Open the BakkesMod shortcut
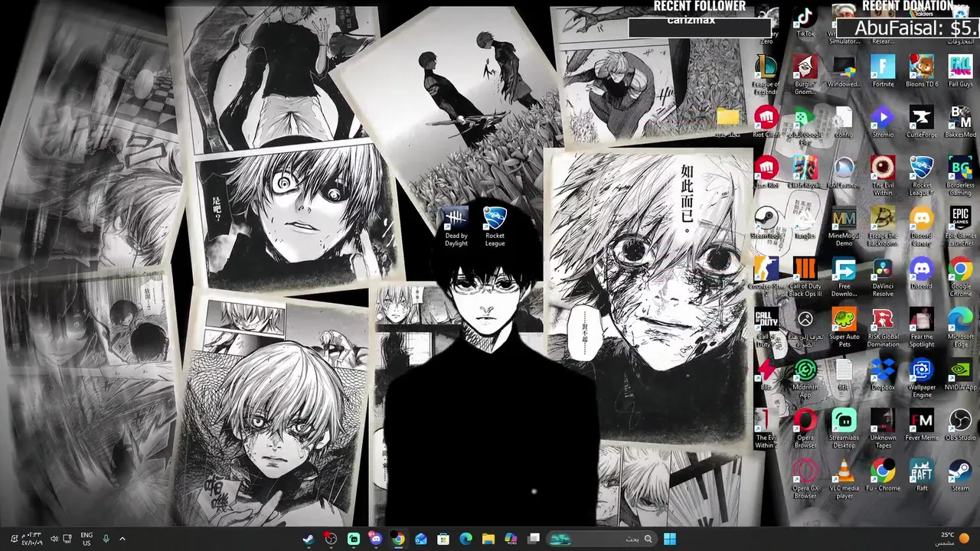 [960, 121]
